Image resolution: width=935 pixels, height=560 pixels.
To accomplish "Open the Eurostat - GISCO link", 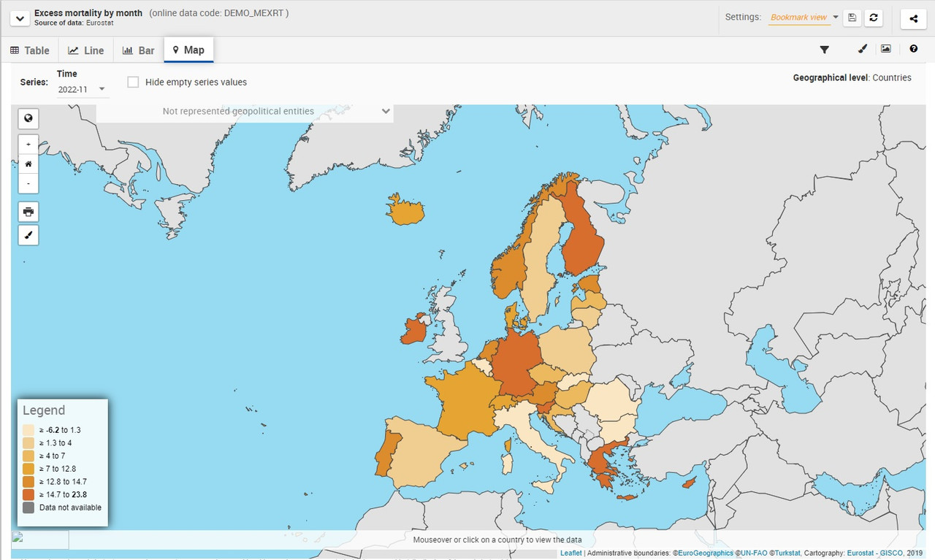I will pyautogui.click(x=875, y=553).
